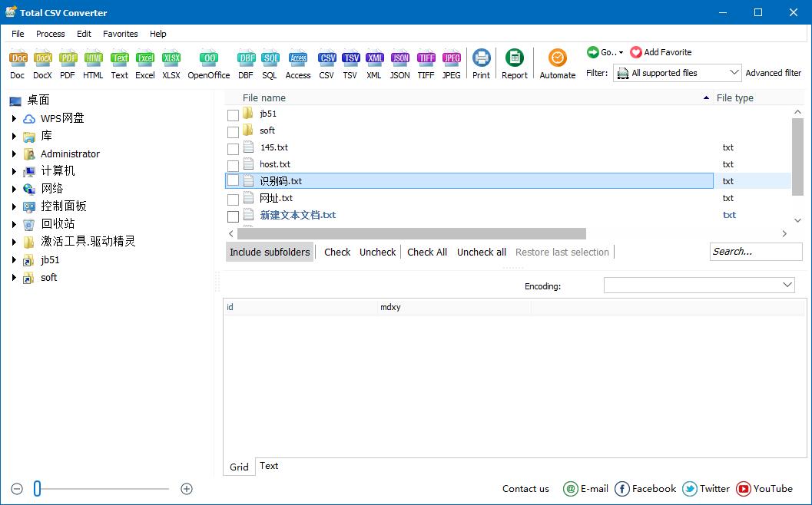
Task: Open the Report tool icon
Action: click(514, 58)
